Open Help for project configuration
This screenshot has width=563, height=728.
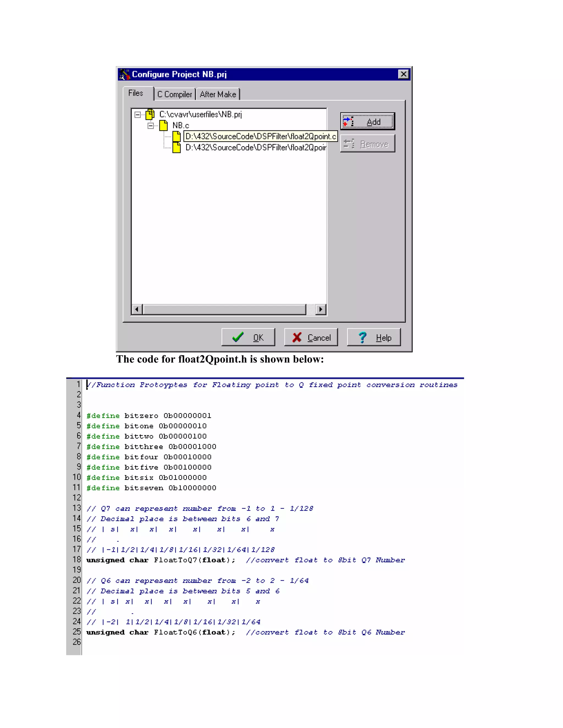pos(374,337)
